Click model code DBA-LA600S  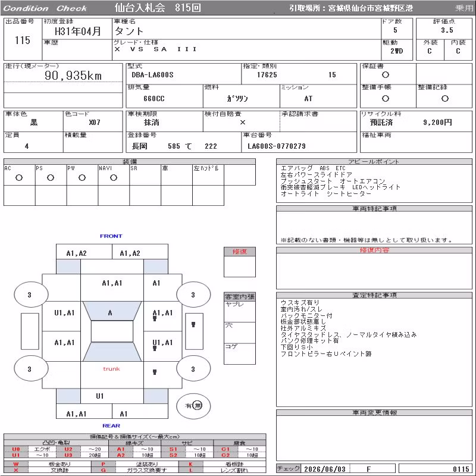[x=152, y=75]
